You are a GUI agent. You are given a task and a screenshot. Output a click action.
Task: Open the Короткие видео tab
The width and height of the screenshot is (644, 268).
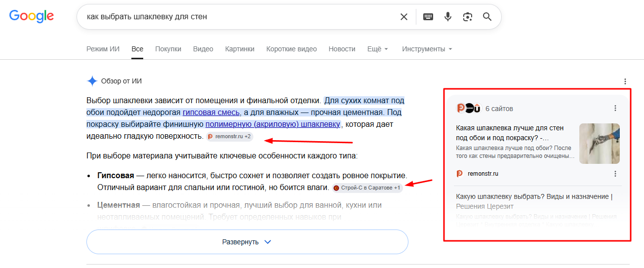291,49
